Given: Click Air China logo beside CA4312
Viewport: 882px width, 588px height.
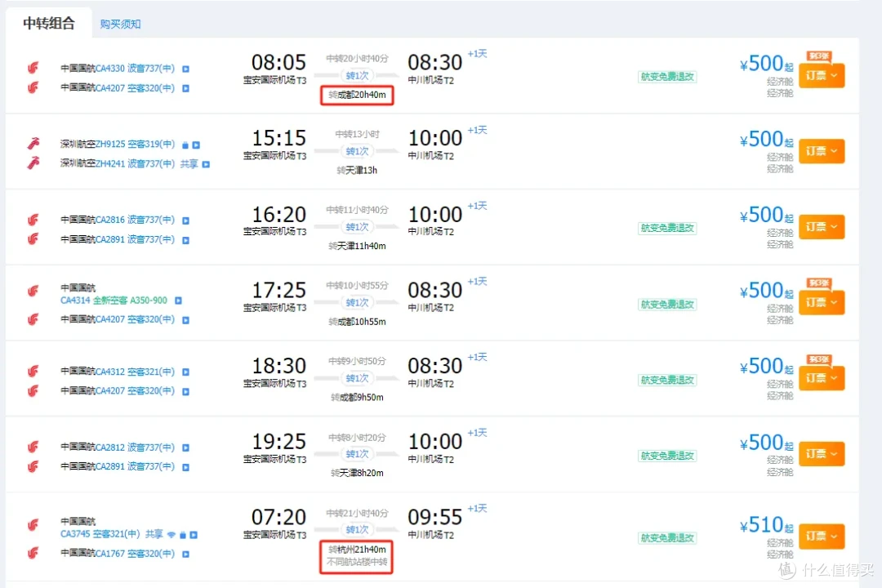Looking at the screenshot, I should 33,372.
